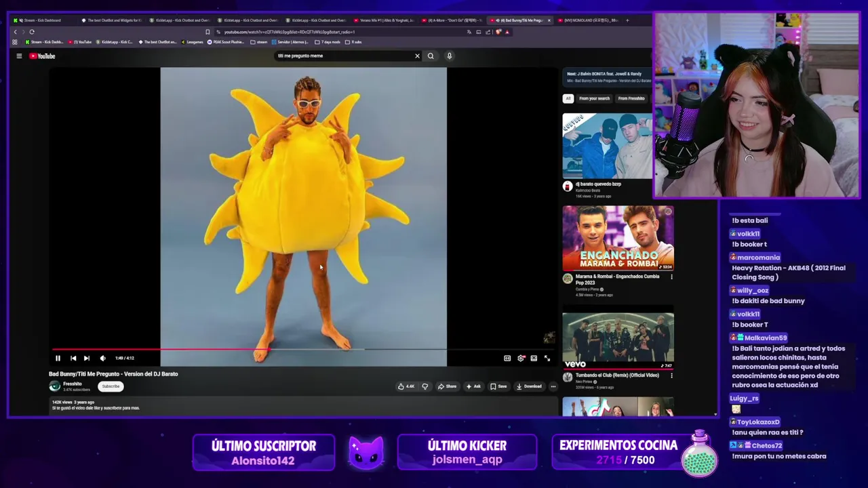Viewport: 868px width, 488px height.
Task: Open options for Tumbando el Club video
Action: (671, 375)
